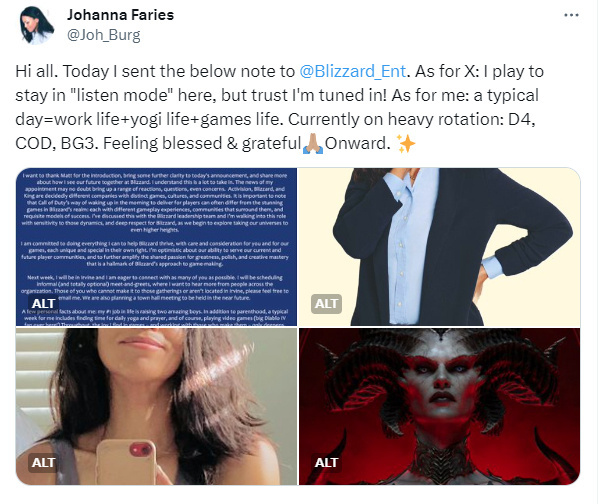Open the @Blizzard_Ent mention link
This screenshot has width=616, height=504.
(x=352, y=71)
